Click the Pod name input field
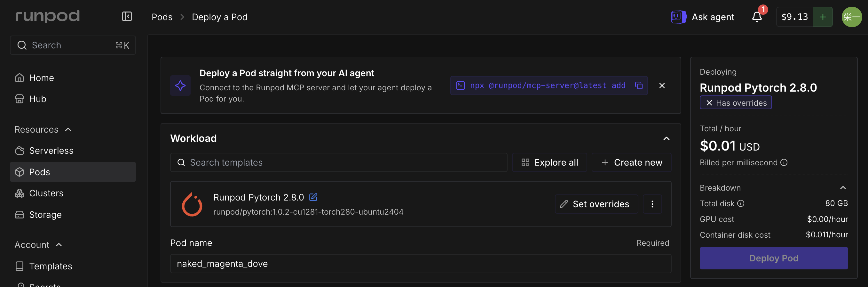868x287 pixels. [x=421, y=263]
